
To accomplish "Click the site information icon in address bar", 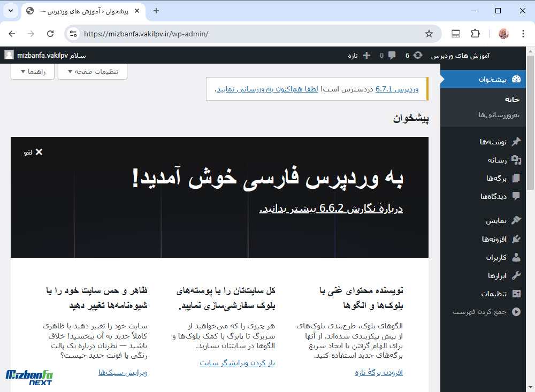I will [73, 34].
